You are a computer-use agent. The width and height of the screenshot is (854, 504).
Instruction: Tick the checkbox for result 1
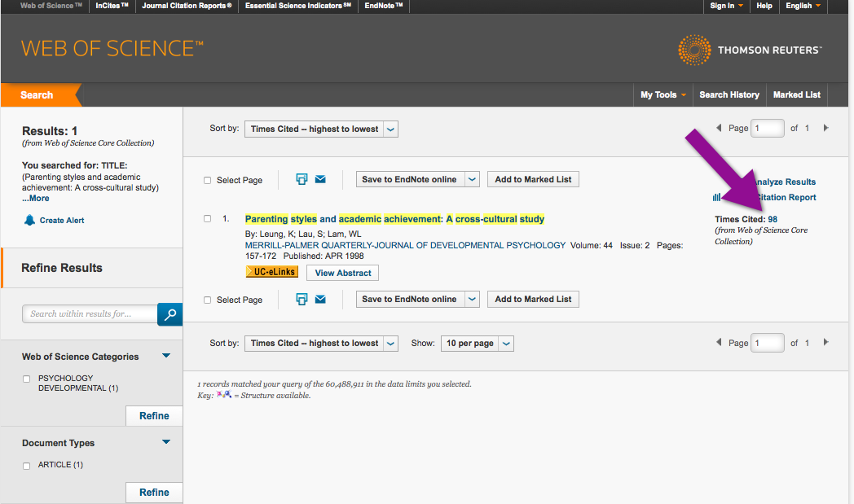(208, 219)
